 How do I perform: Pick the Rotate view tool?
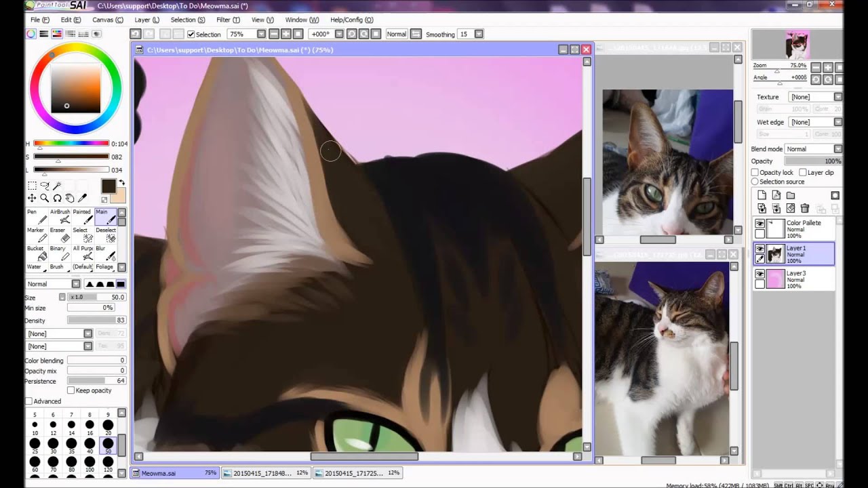tap(58, 198)
